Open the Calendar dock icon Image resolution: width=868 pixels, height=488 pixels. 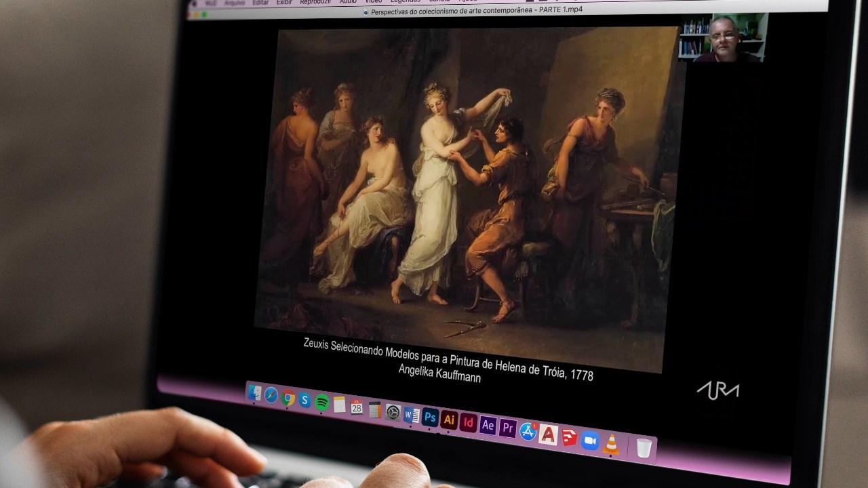[x=357, y=407]
